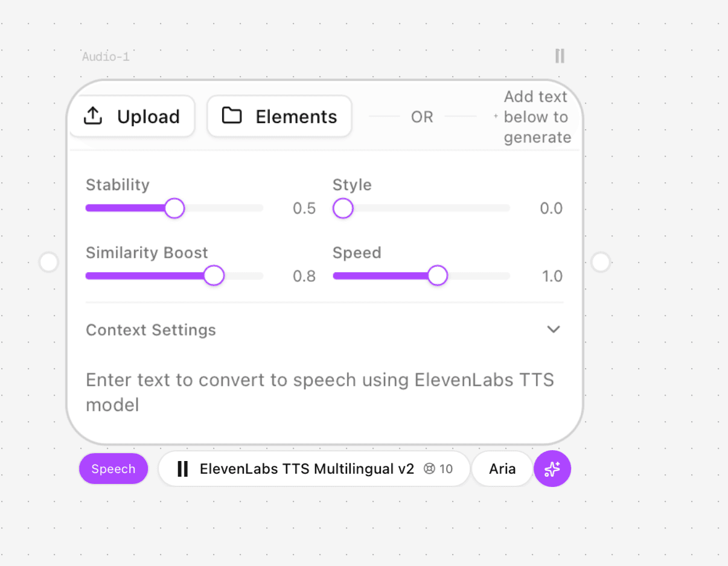Click the upload arrow icon
This screenshot has height=566, width=728.
point(92,116)
